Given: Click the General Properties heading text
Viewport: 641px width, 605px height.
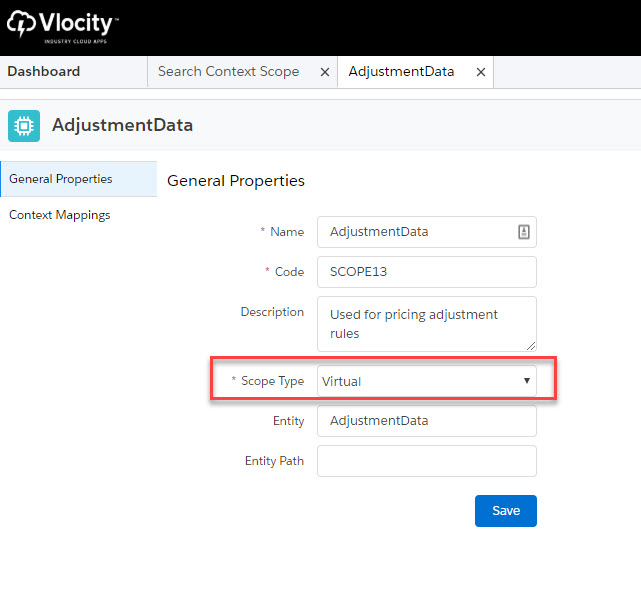Looking at the screenshot, I should [236, 181].
